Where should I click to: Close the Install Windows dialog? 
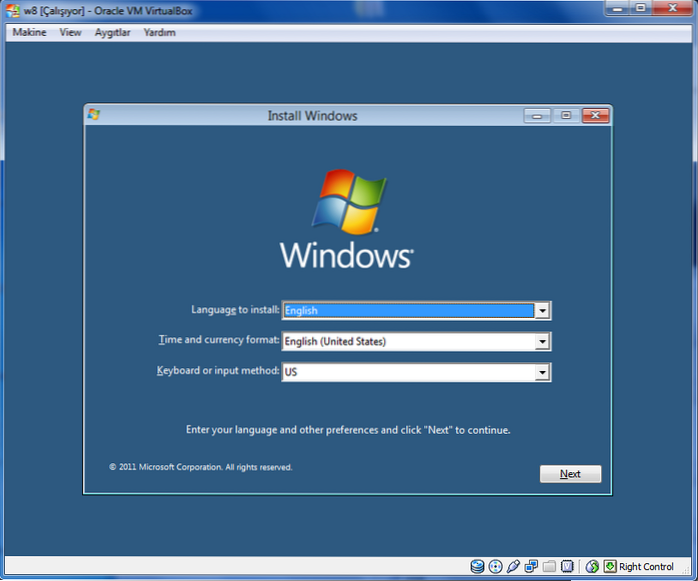point(596,116)
